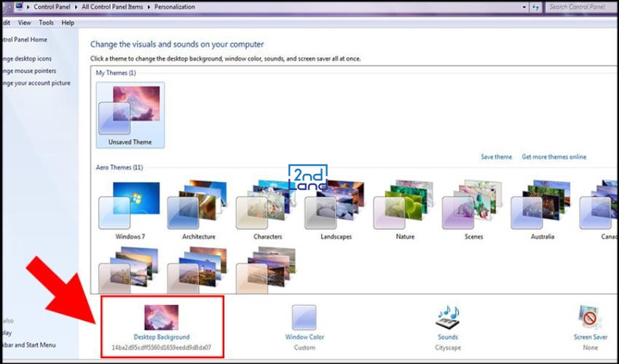Click the Cityscape sound scheme label

448,348
